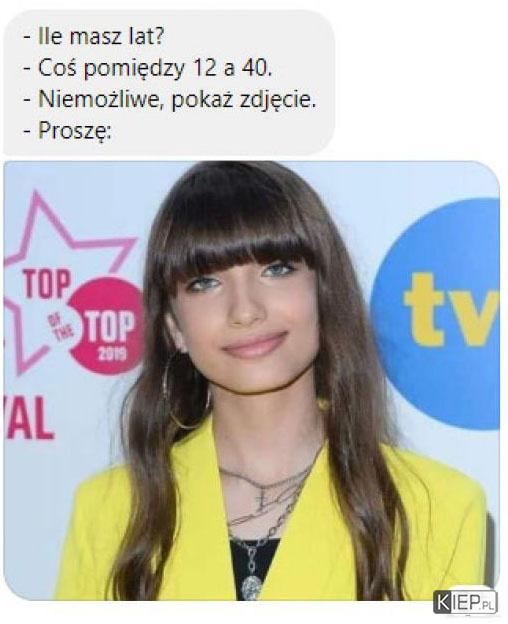Click the round silver necklace pendant

tap(252, 587)
